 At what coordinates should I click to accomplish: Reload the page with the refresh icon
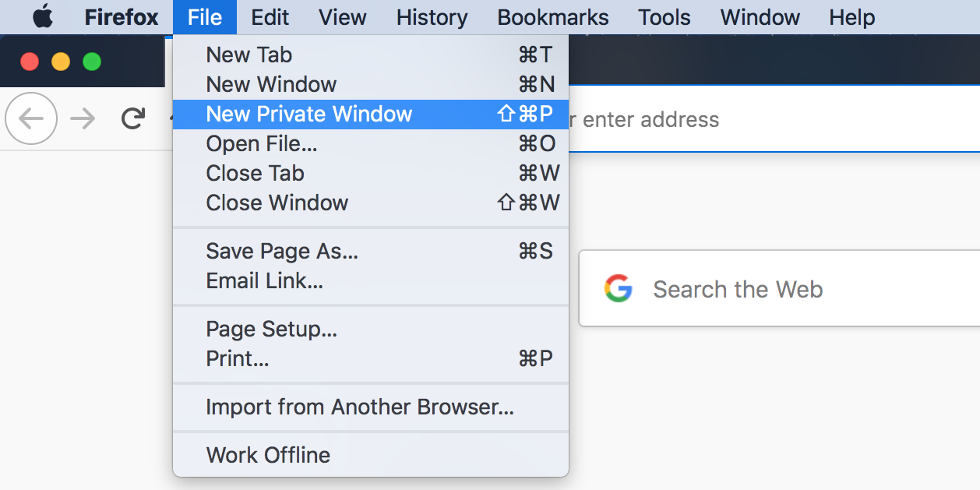tap(133, 118)
